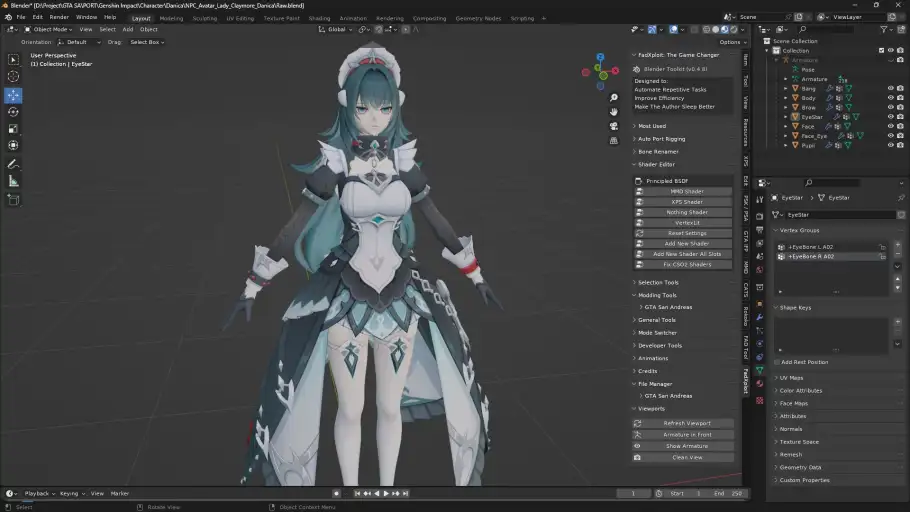Activate the Scale tool
Viewport: 910px width, 512px height.
coord(13,129)
